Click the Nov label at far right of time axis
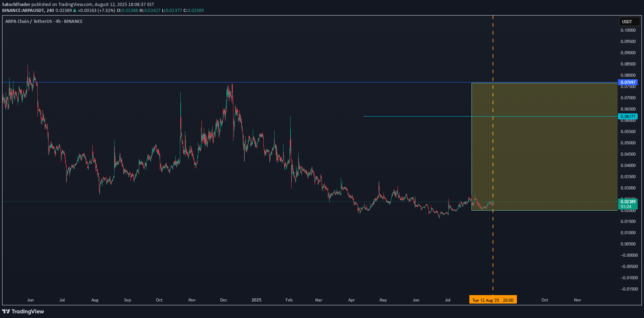Screen dimensions: 644x318 pyautogui.click(x=577, y=300)
